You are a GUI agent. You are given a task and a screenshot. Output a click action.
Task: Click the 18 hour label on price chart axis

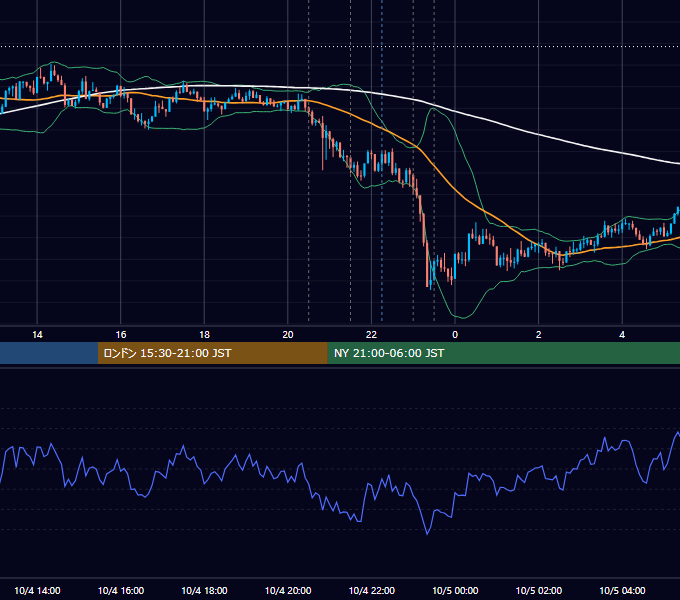[204, 335]
